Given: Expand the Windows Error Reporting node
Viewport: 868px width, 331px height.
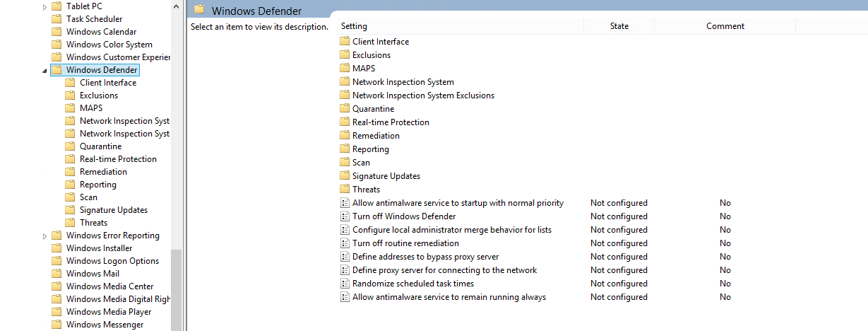Looking at the screenshot, I should [x=45, y=236].
